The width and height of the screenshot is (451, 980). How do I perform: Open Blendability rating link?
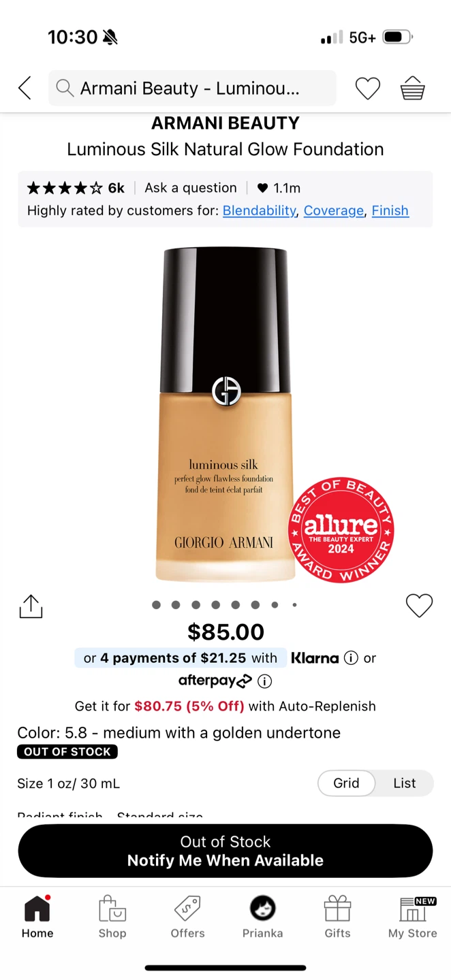coord(260,210)
